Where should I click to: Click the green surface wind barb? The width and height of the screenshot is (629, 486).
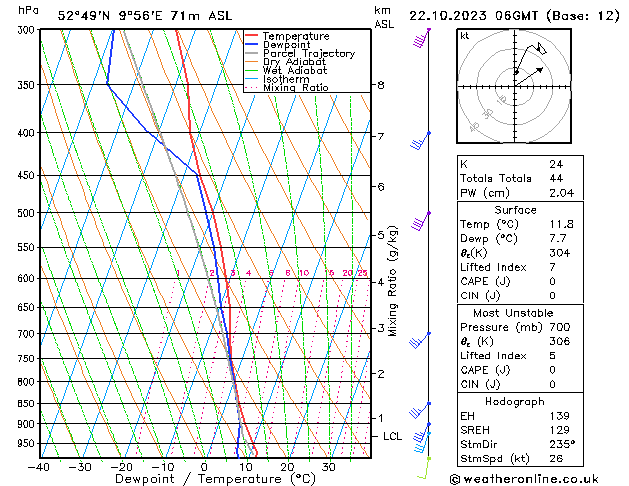point(424,468)
